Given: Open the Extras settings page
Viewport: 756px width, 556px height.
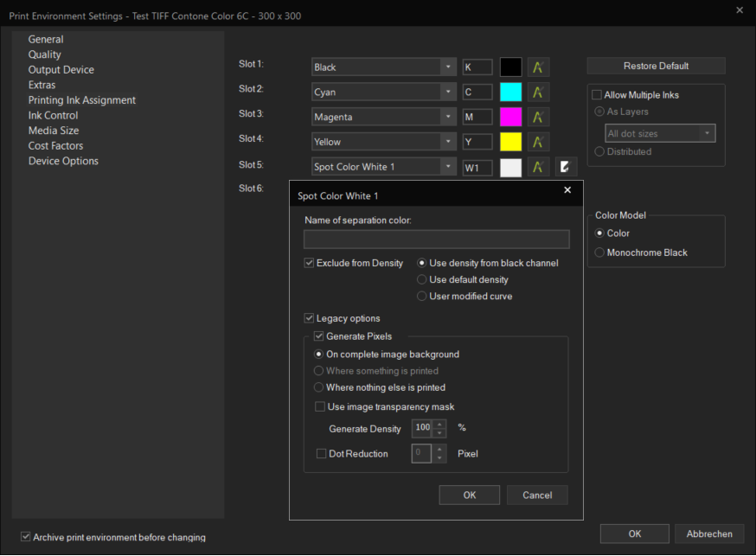Looking at the screenshot, I should click(x=42, y=85).
